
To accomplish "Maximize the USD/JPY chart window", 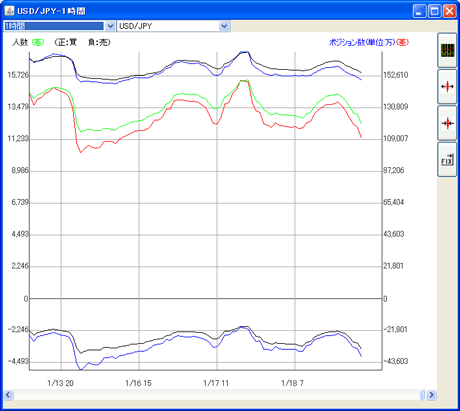I will pos(435,11).
